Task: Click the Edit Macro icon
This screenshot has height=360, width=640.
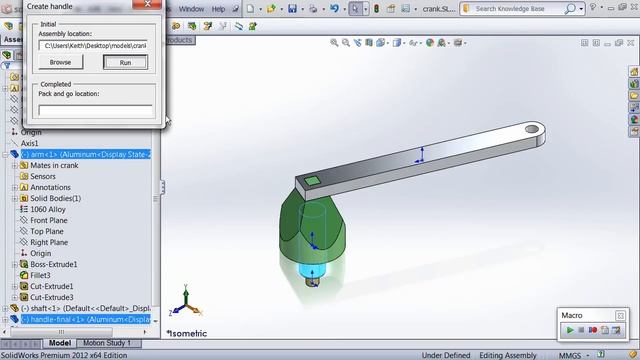Action: point(616,330)
